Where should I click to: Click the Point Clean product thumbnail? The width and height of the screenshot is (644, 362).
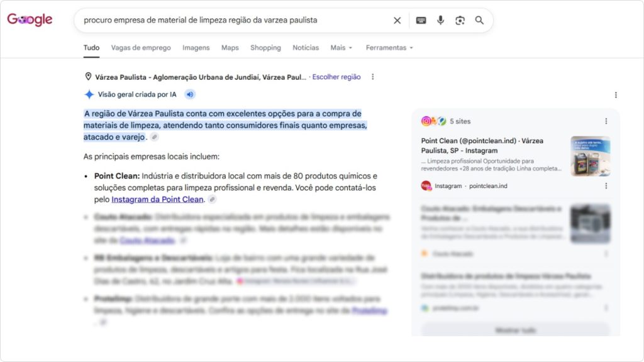pyautogui.click(x=590, y=156)
